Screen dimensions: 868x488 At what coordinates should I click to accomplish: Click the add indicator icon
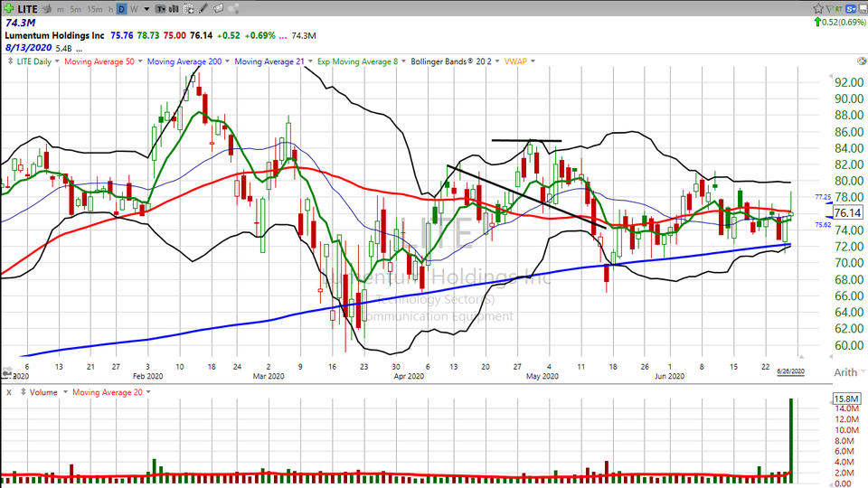[188, 9]
